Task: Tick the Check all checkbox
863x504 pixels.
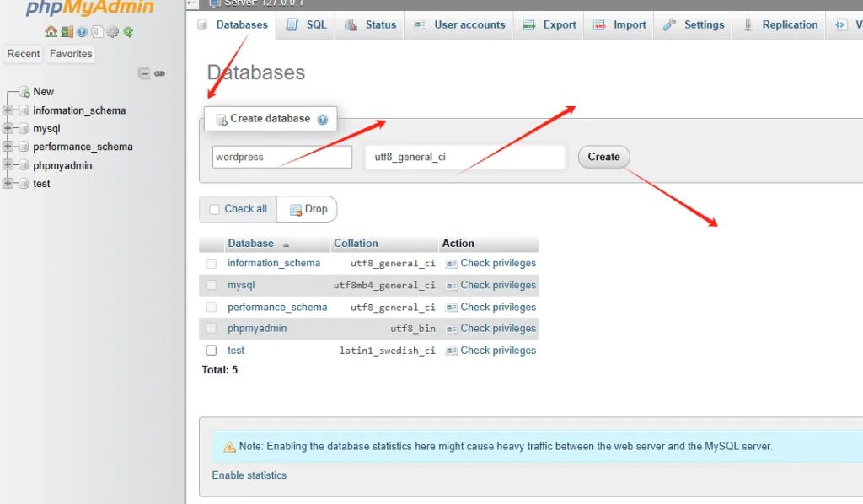Action: coord(214,209)
